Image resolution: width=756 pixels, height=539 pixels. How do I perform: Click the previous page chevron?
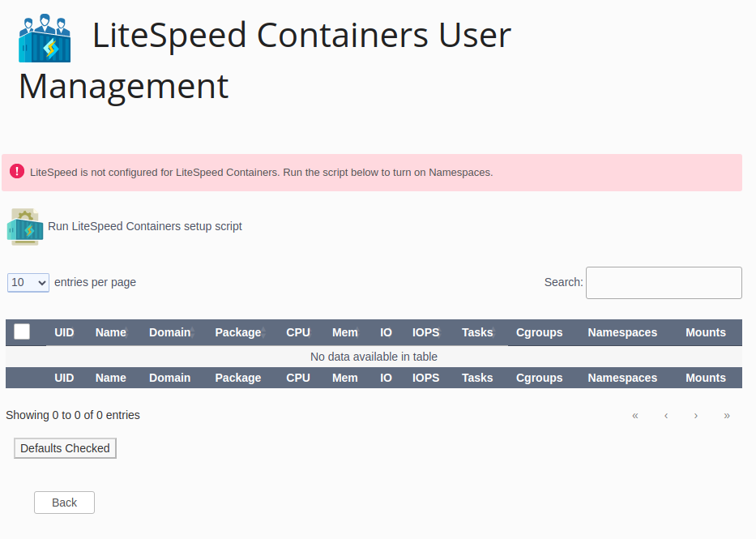pos(665,415)
